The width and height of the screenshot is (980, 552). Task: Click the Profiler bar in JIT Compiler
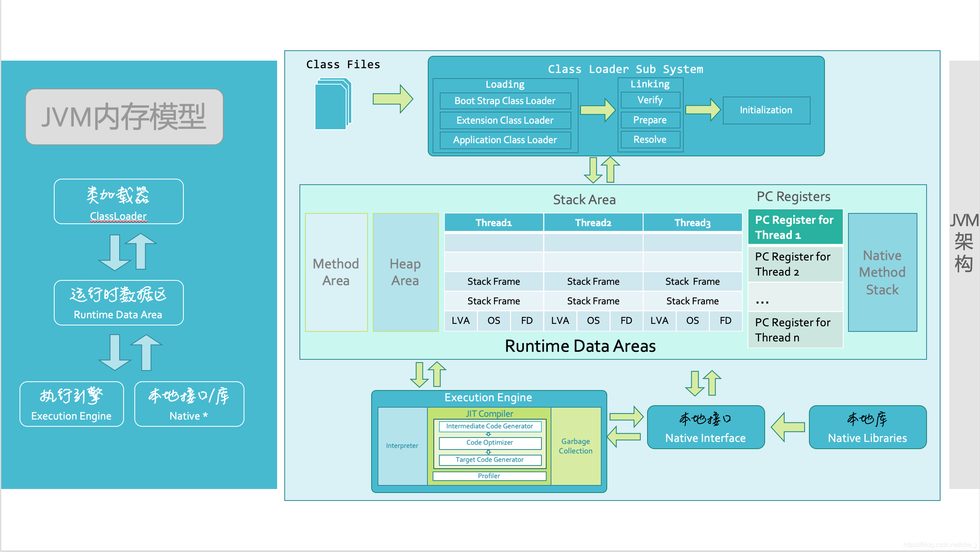click(x=489, y=476)
